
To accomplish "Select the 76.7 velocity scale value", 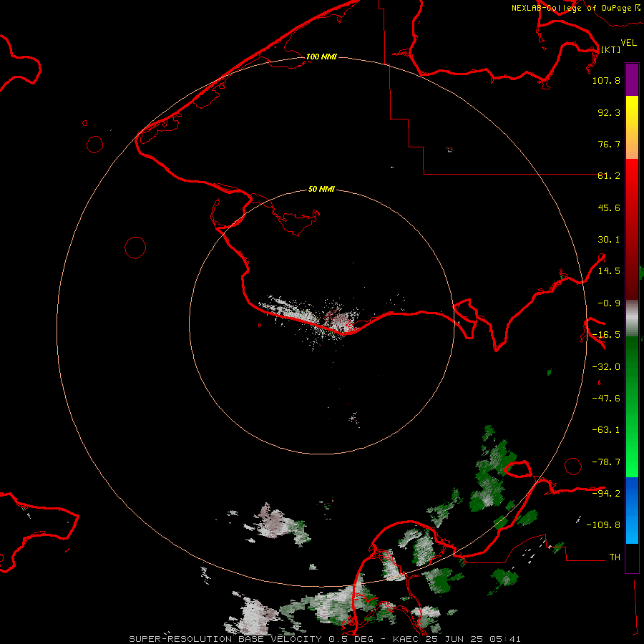I will pos(609,144).
